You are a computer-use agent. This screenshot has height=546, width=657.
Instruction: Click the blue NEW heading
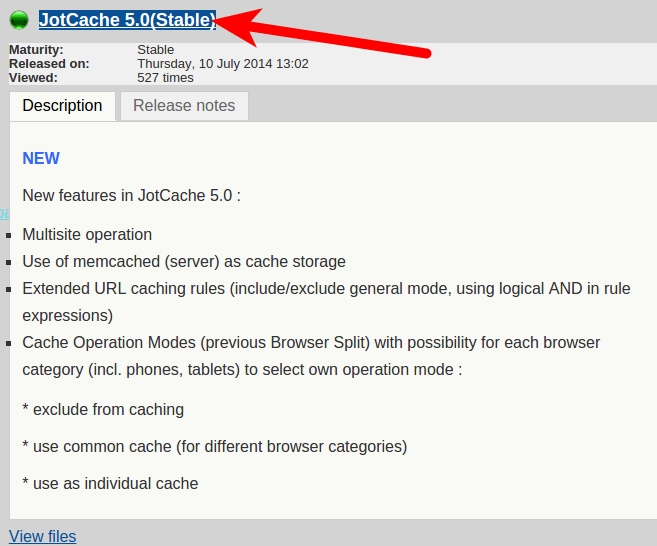point(41,158)
